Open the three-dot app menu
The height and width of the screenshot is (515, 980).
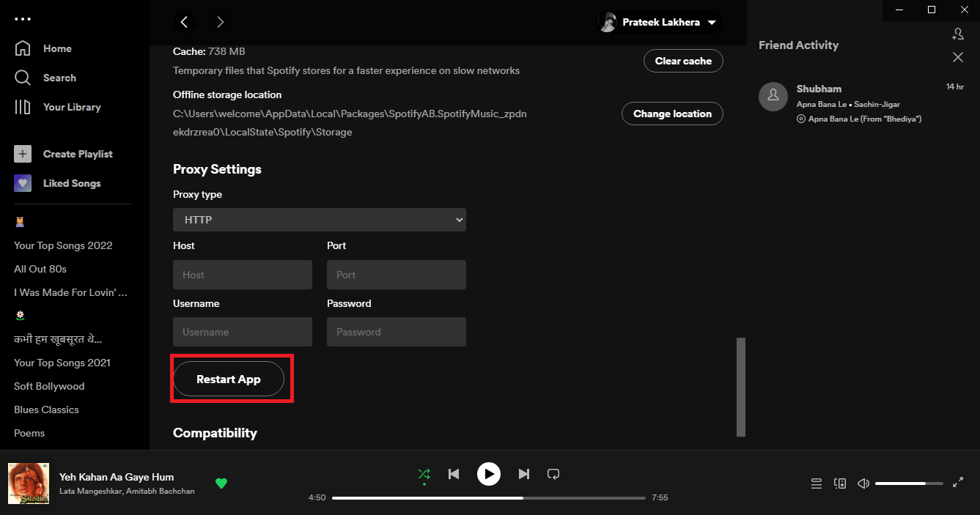coord(23,19)
